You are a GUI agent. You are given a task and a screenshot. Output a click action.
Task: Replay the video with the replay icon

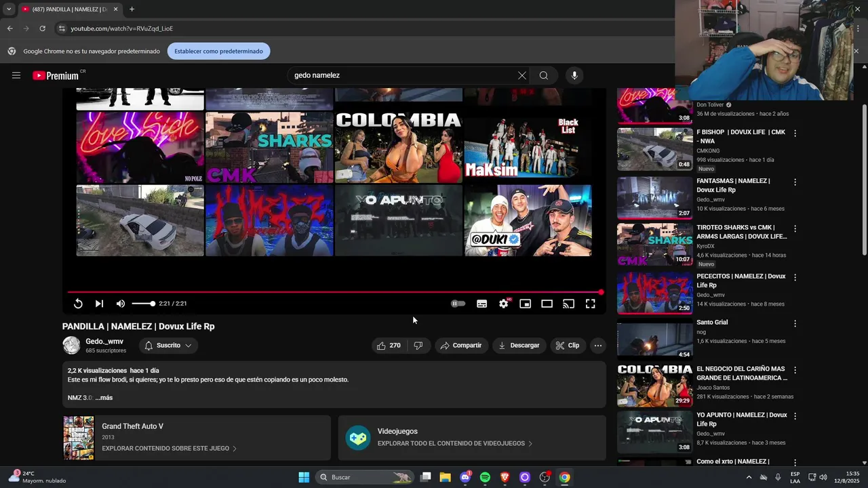point(78,304)
